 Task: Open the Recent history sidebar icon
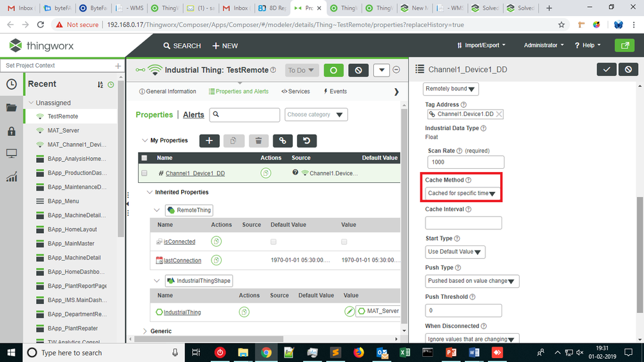click(x=12, y=84)
